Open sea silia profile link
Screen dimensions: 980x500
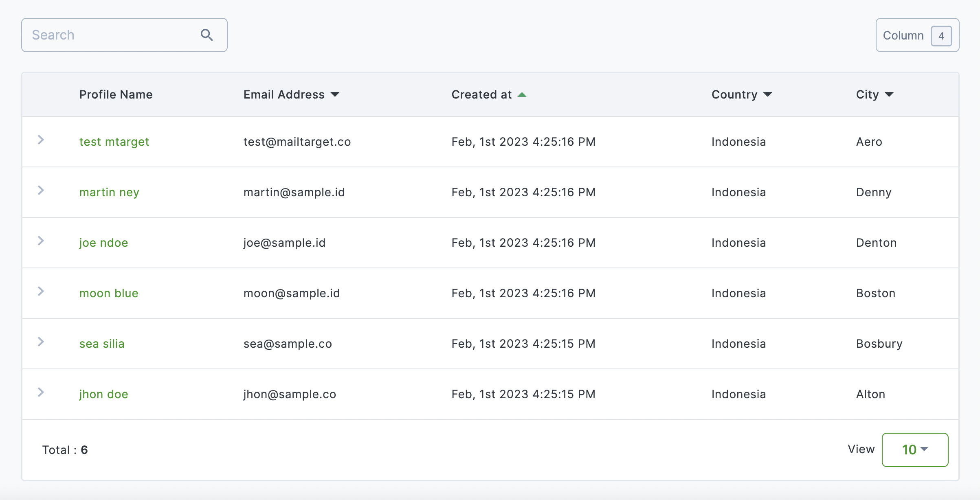pyautogui.click(x=102, y=344)
